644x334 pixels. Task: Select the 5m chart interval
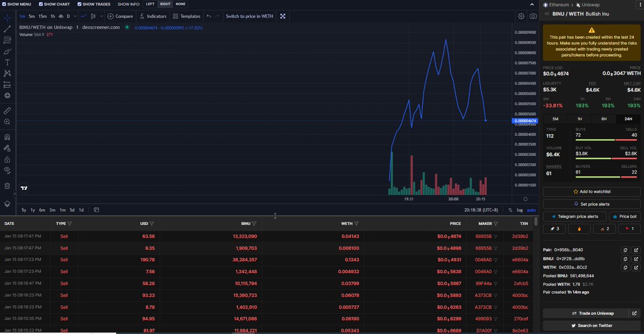[x=32, y=16]
